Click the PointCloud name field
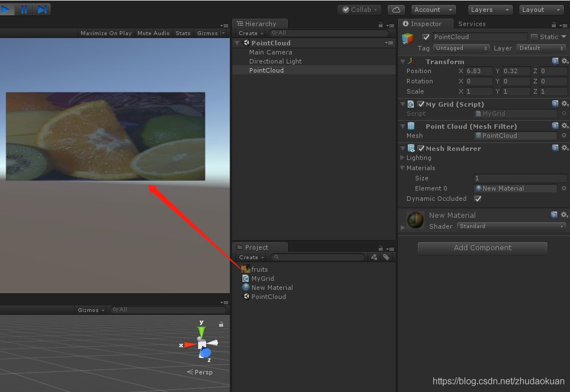 (x=480, y=37)
